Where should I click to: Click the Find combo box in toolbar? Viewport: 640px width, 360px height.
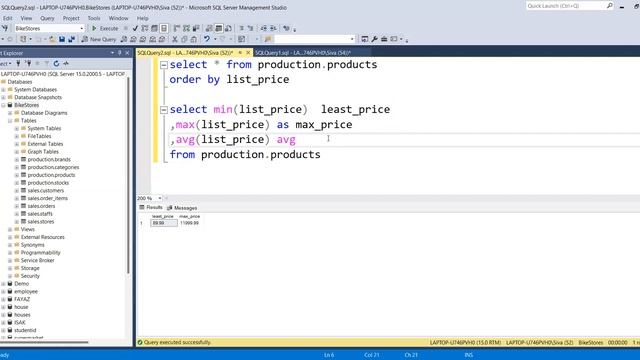click(x=314, y=39)
